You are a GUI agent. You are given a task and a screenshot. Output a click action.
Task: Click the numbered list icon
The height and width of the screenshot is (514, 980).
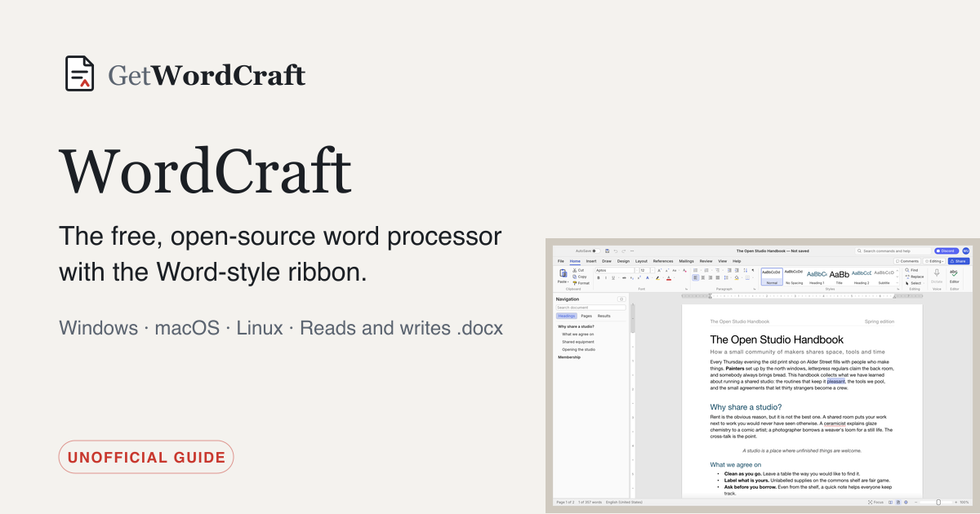point(706,270)
